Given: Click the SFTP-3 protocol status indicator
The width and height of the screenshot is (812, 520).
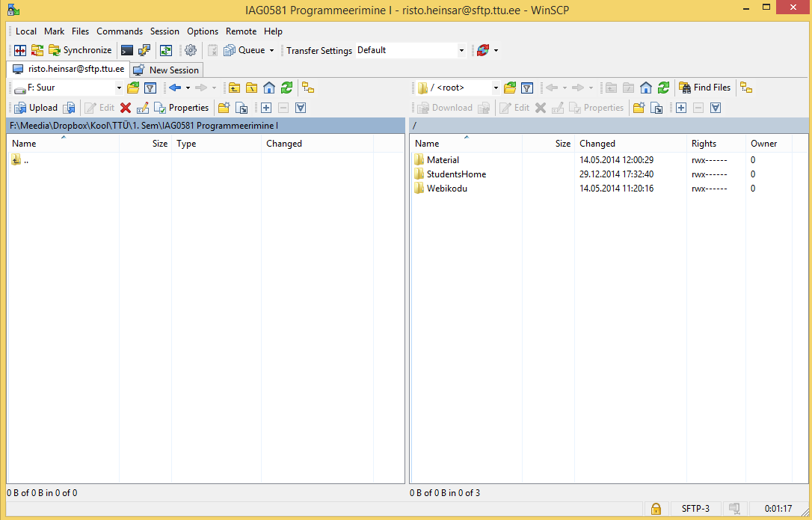Looking at the screenshot, I should coord(695,509).
